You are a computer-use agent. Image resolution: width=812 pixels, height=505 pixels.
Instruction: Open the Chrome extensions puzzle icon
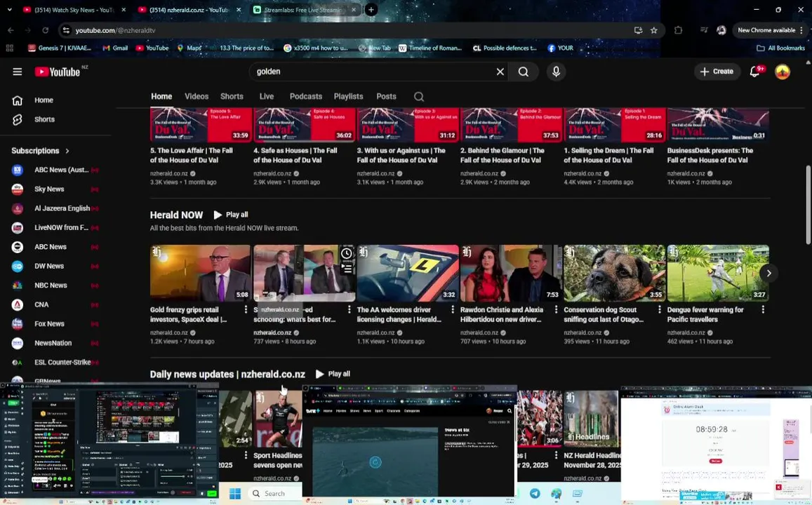point(679,31)
